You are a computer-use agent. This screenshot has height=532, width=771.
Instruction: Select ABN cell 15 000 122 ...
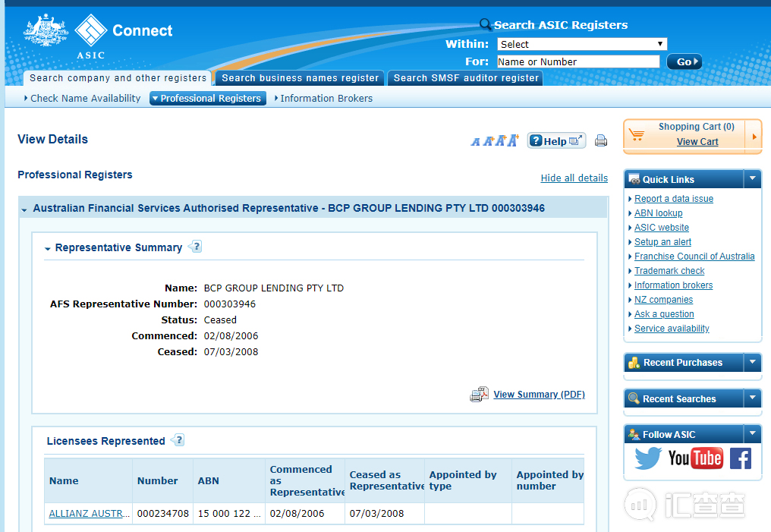(229, 513)
